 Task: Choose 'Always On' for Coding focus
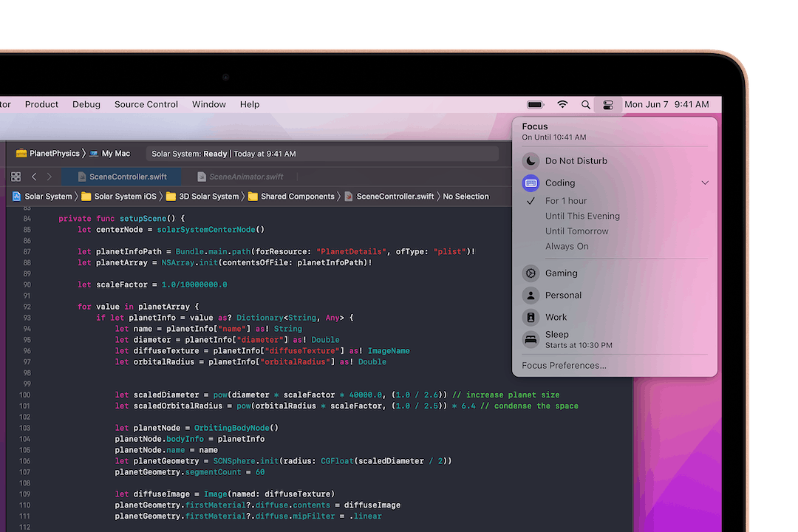tap(567, 247)
